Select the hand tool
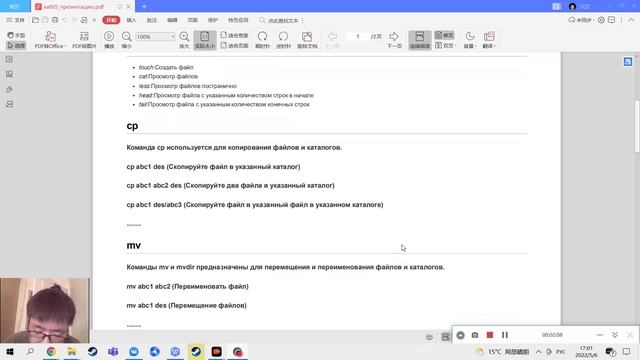 point(16,35)
